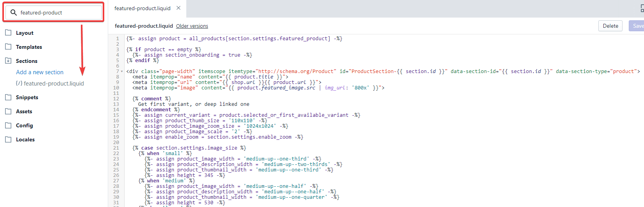Image resolution: width=644 pixels, height=207 pixels.
Task: Click 'all_products' code on line 1
Action: (x=207, y=39)
